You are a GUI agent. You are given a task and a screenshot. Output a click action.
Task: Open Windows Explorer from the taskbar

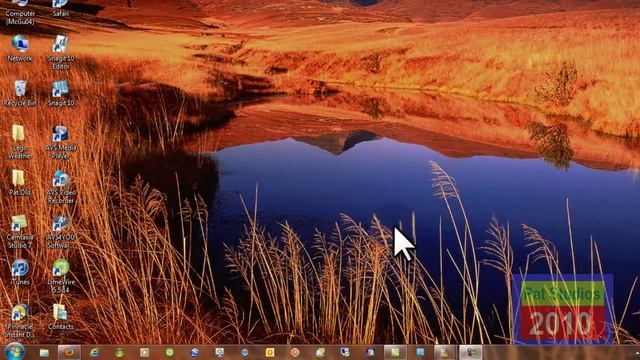pos(44,352)
